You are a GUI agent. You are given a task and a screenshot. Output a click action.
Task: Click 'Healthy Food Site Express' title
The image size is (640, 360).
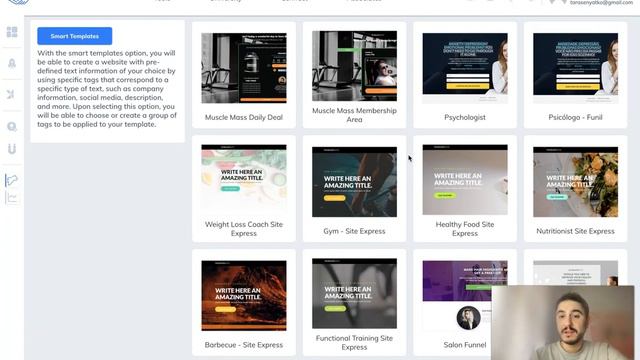465,229
